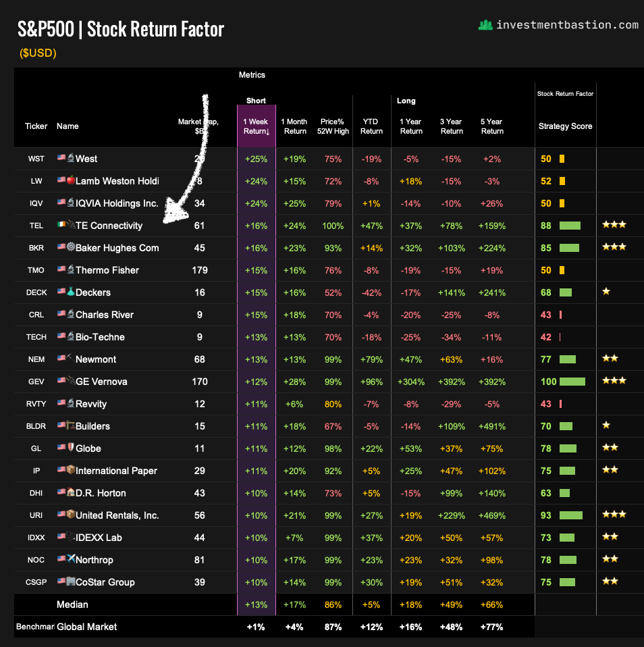644x647 pixels.
Task: Click the Strategy Score column header
Action: 565,126
